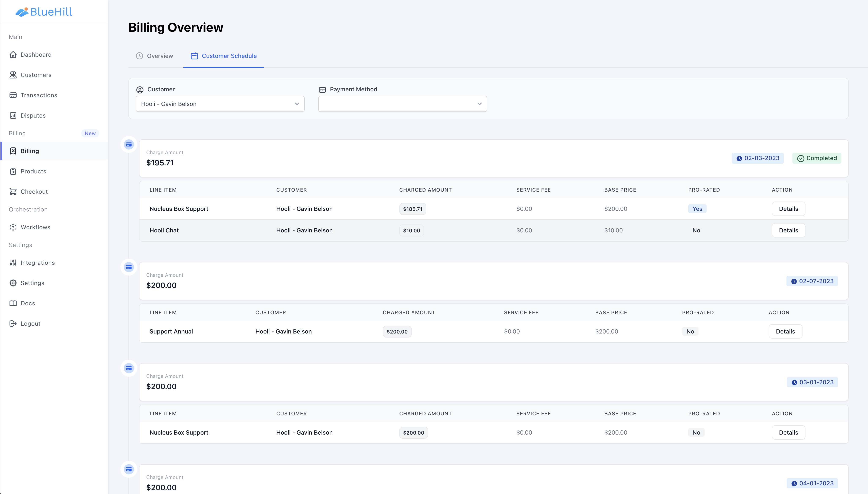Click Support Annual line item name

point(171,331)
